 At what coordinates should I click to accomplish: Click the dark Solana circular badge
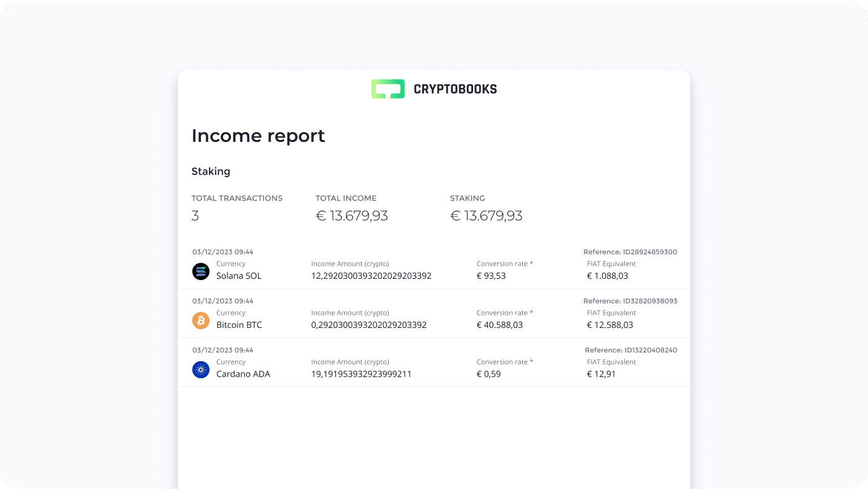200,271
